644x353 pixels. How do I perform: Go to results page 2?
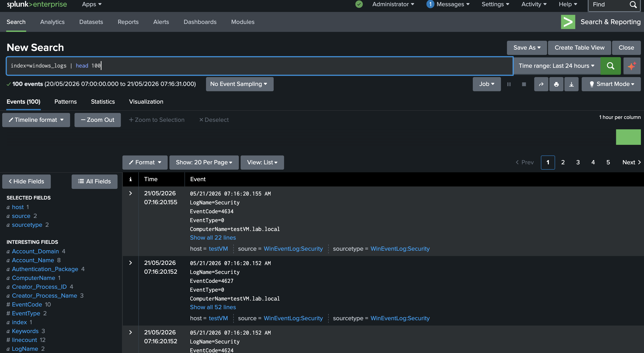point(563,163)
